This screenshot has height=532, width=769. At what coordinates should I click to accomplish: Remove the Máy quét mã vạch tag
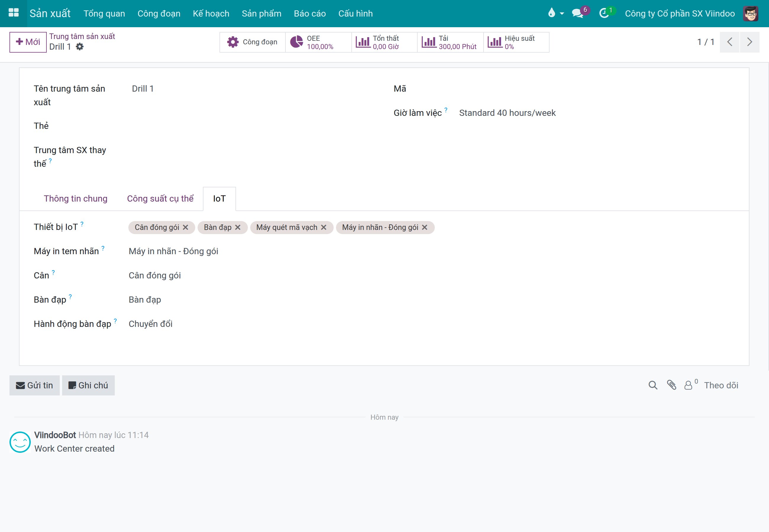pyautogui.click(x=324, y=227)
